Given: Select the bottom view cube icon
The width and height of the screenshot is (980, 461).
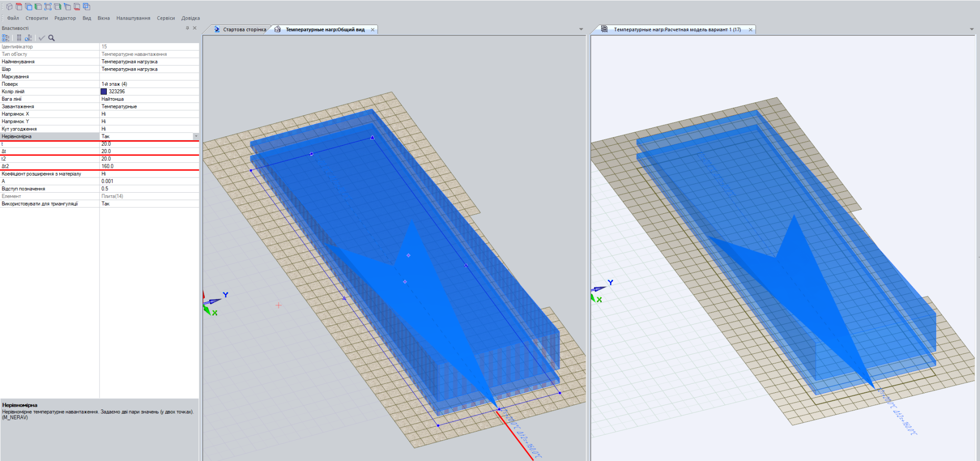Looking at the screenshot, I should 77,7.
